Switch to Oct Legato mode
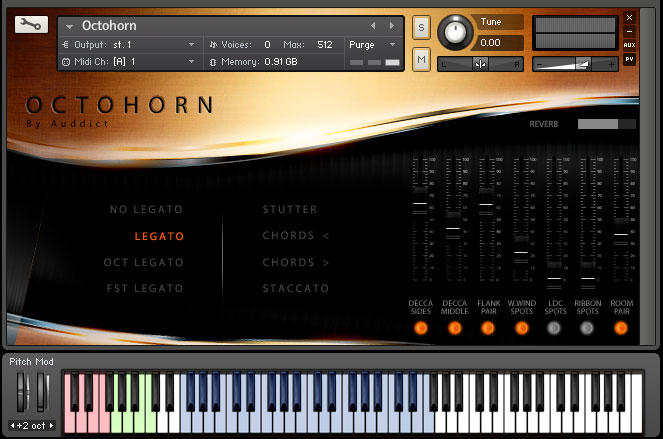Screen dimensions: 663x439 (x=144, y=262)
